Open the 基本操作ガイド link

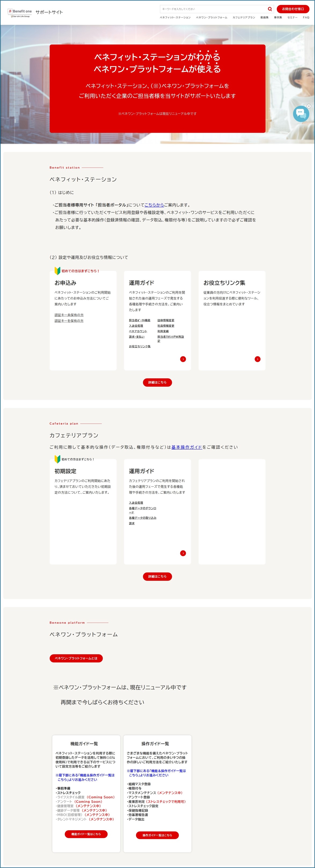tap(186, 447)
